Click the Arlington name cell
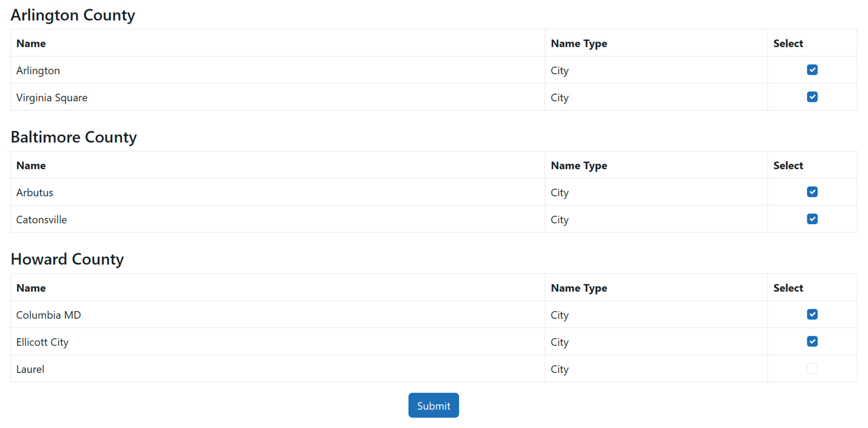The width and height of the screenshot is (868, 428). click(278, 70)
